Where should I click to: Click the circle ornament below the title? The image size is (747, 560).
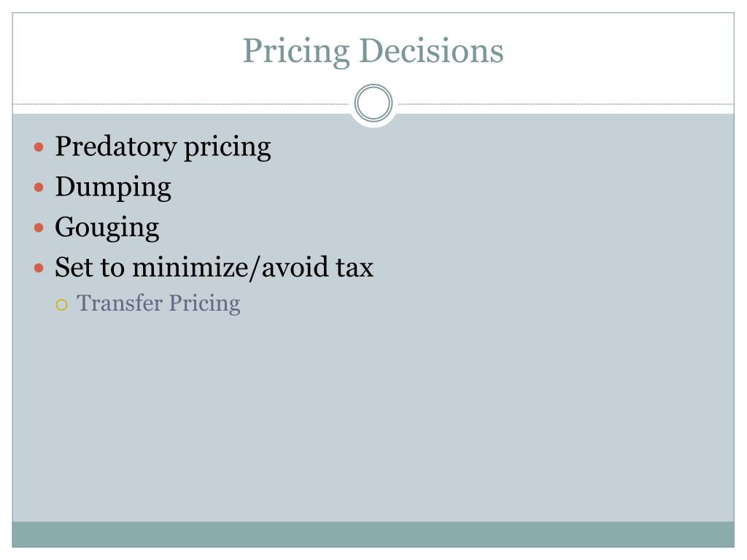click(373, 103)
